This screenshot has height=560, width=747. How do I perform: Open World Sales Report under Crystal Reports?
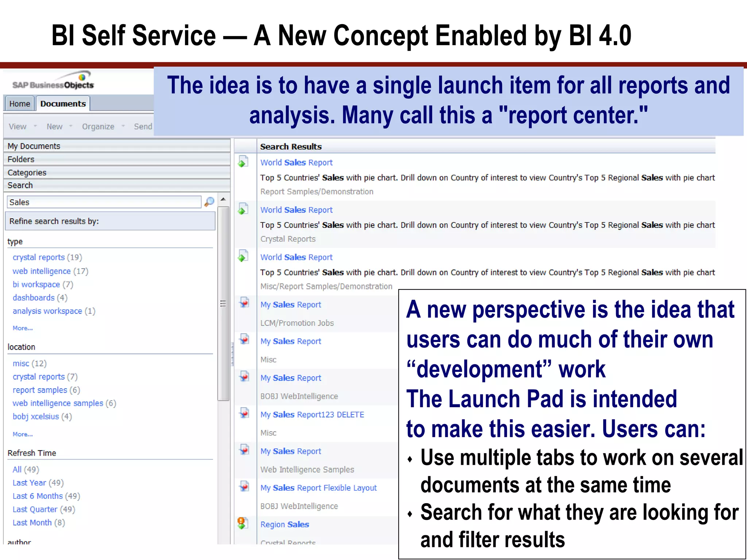[296, 210]
